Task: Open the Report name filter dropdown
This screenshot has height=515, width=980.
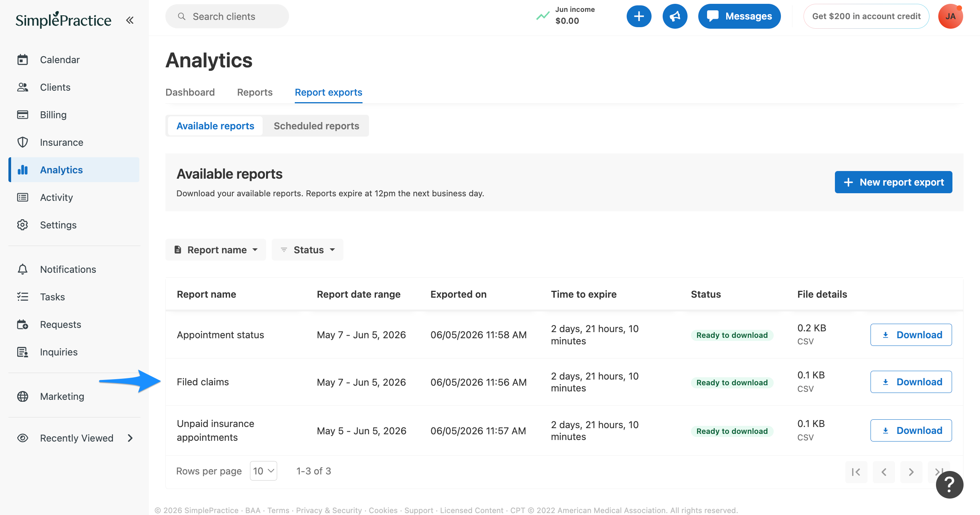Action: pos(216,250)
